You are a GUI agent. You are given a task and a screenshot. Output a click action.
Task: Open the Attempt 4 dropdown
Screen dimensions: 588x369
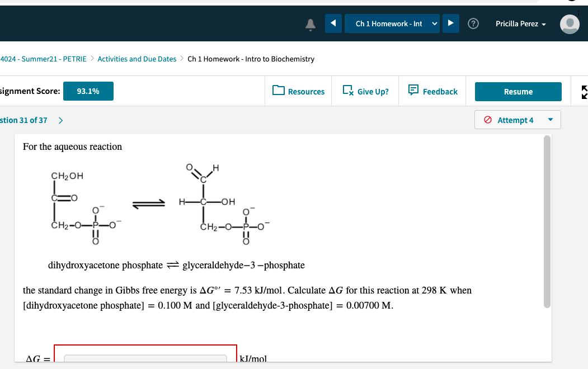[517, 120]
